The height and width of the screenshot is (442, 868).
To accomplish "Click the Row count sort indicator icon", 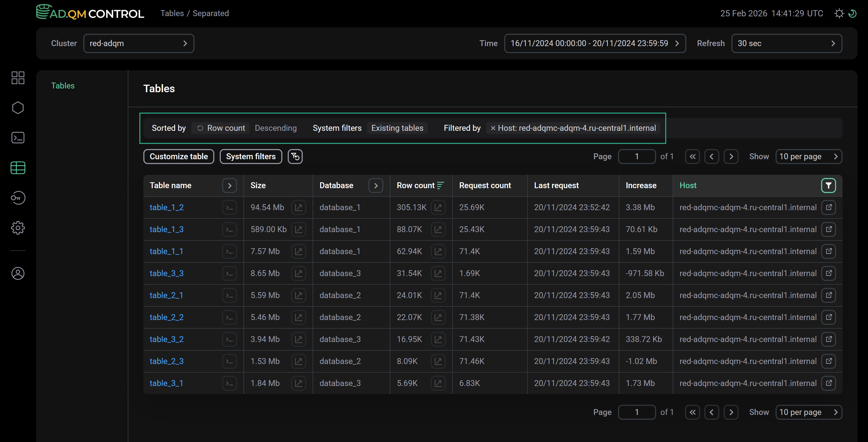I will tap(440, 185).
